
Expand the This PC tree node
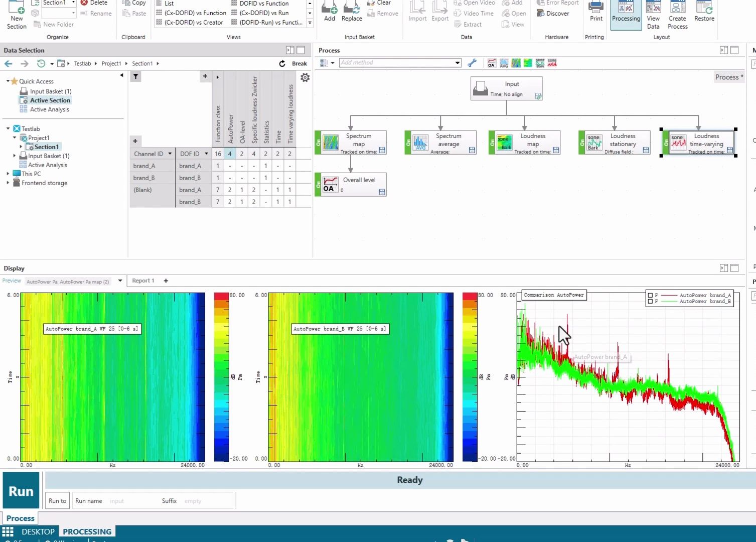[x=8, y=174]
